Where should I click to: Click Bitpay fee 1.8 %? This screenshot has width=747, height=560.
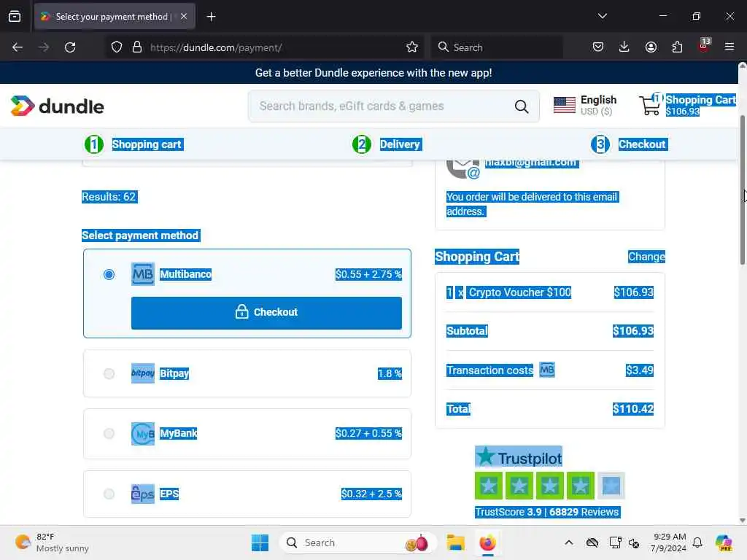coord(390,374)
